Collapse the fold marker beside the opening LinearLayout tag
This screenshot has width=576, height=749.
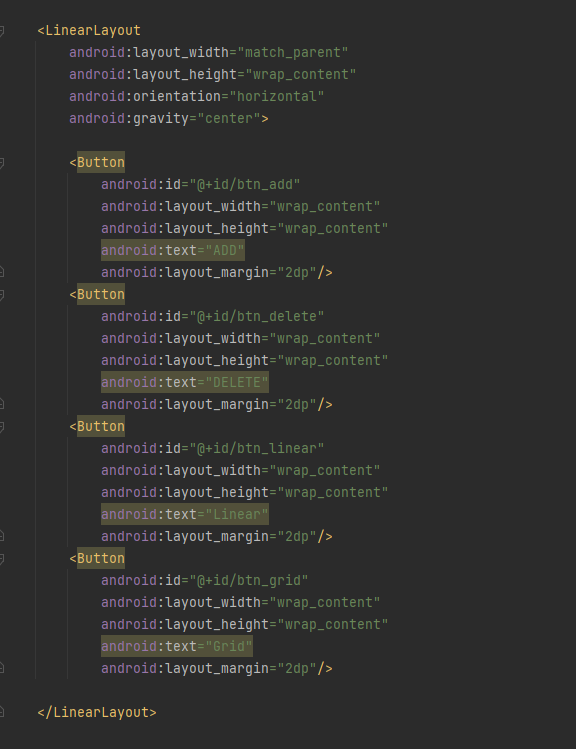coord(1,32)
